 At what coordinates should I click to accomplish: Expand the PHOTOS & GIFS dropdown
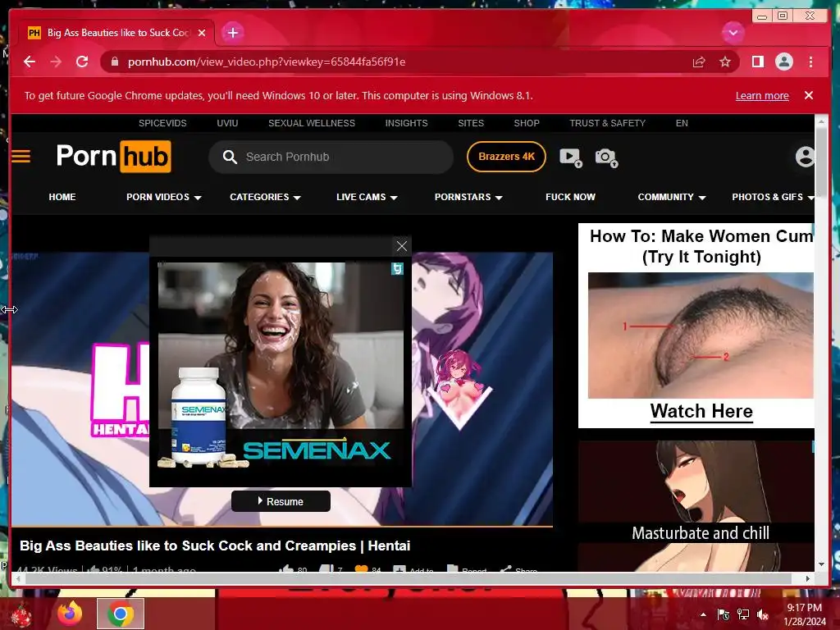click(773, 197)
